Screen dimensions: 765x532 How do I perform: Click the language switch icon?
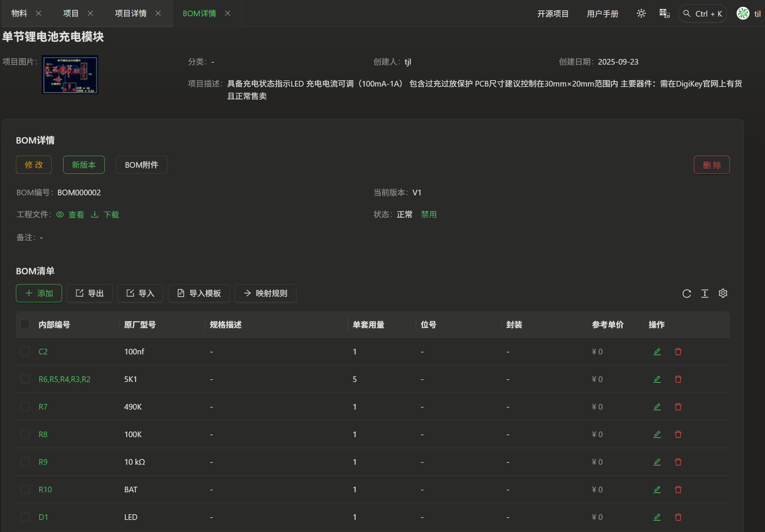tap(664, 14)
